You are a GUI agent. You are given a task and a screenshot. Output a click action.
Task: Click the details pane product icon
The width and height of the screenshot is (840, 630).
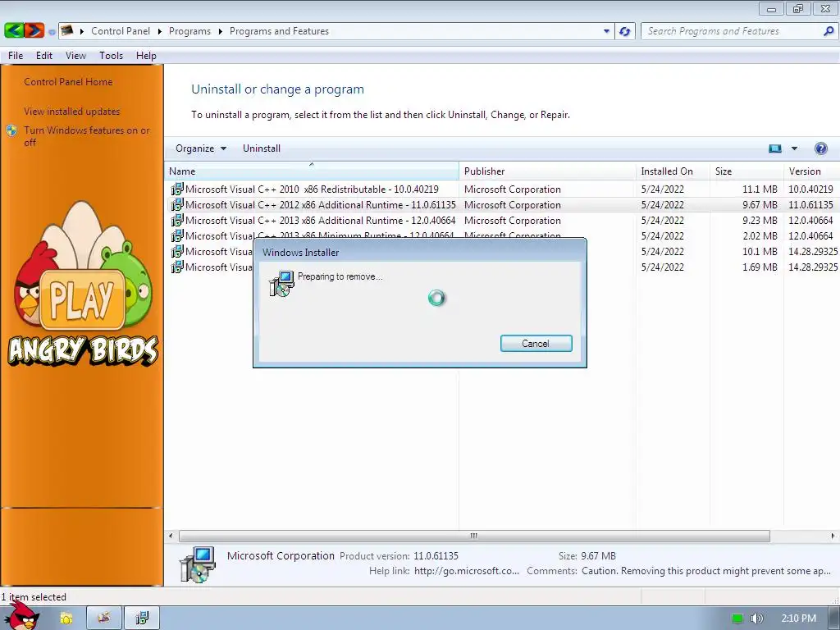click(197, 564)
